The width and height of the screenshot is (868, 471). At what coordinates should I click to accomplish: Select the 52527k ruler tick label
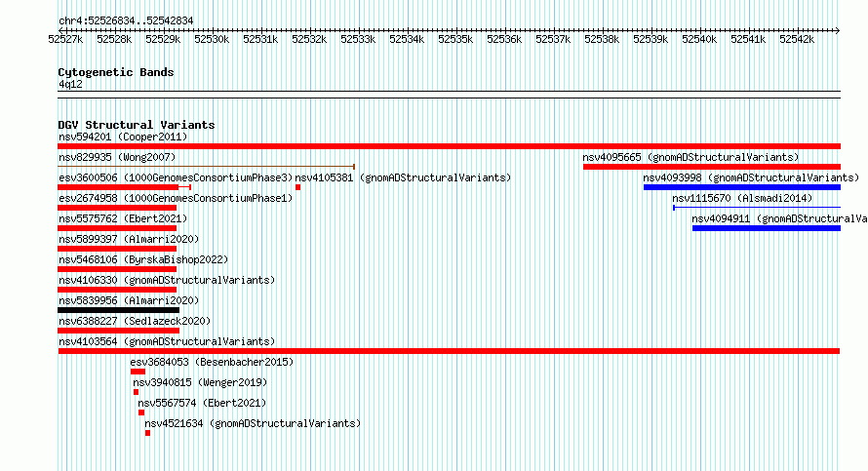(65, 39)
